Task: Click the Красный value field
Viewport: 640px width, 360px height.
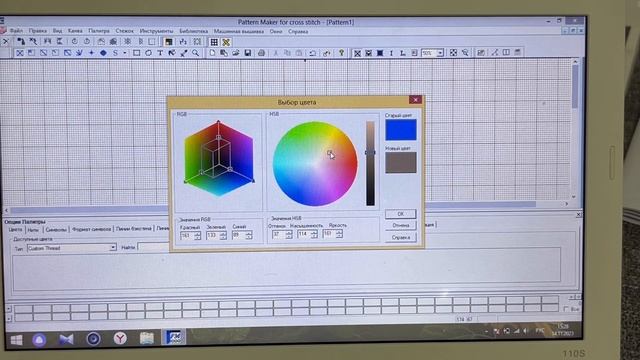Action: point(187,236)
